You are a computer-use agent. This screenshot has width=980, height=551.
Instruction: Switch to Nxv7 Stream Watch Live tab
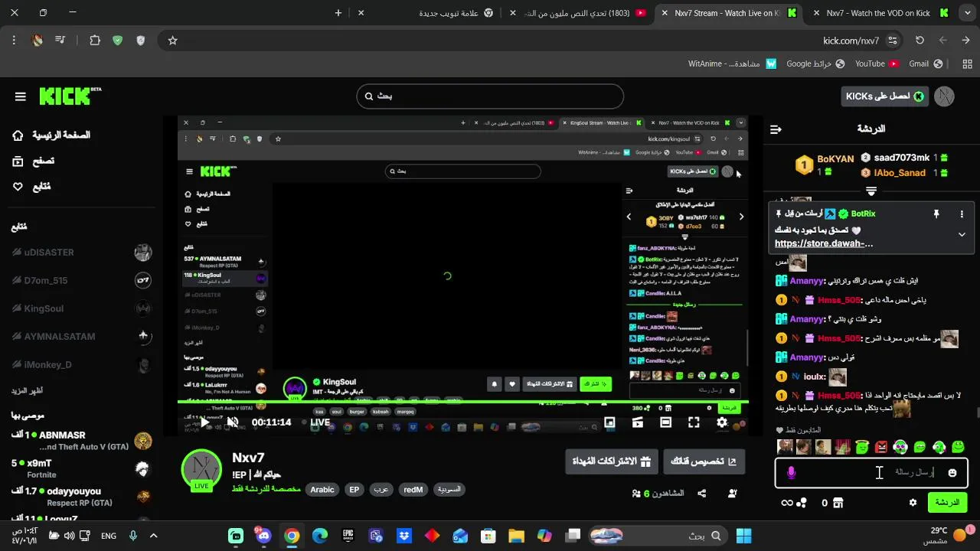click(x=727, y=13)
